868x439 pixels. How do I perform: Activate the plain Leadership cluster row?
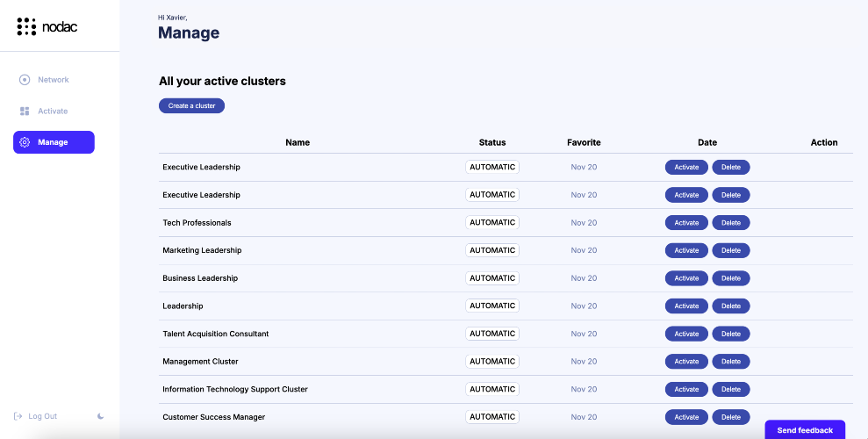click(x=686, y=306)
